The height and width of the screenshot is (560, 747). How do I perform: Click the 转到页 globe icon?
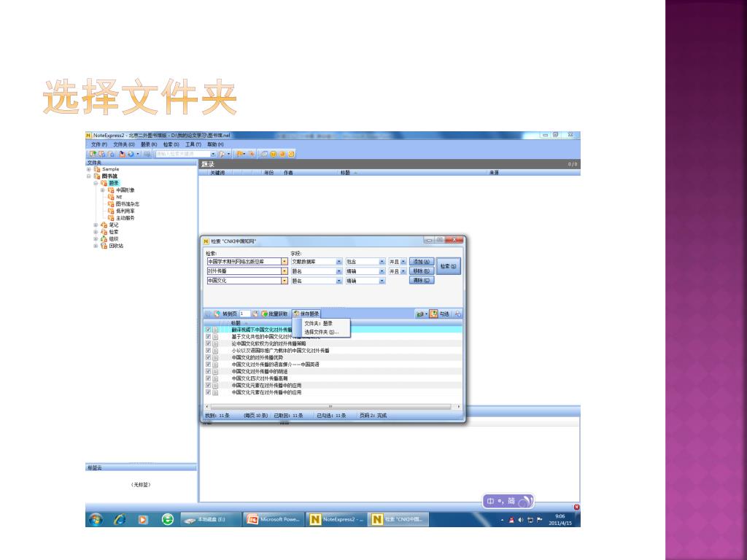(217, 314)
